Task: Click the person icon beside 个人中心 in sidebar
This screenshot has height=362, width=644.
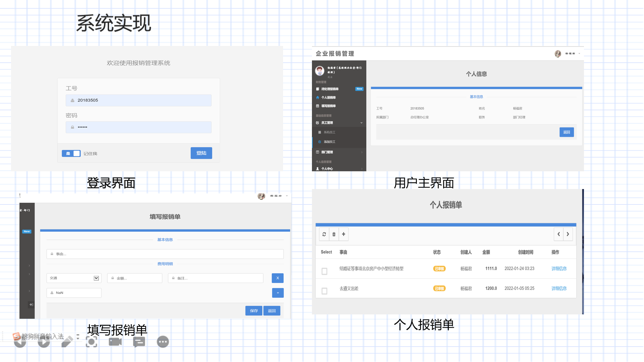Action: [318, 169]
